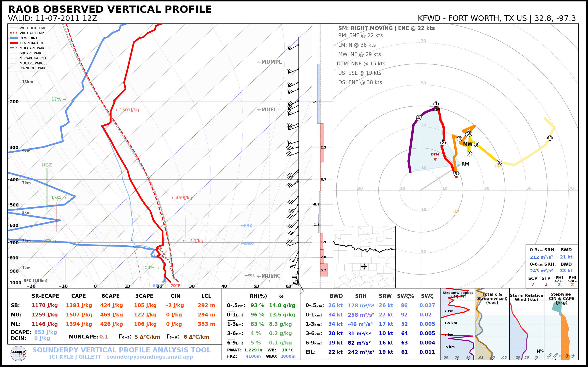Click the Storm Relative Wind panel title

coord(526,297)
